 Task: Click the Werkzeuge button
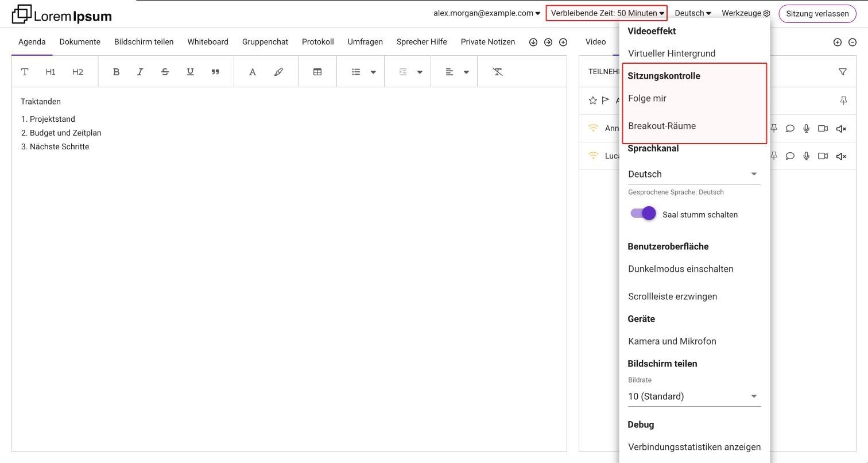(746, 13)
